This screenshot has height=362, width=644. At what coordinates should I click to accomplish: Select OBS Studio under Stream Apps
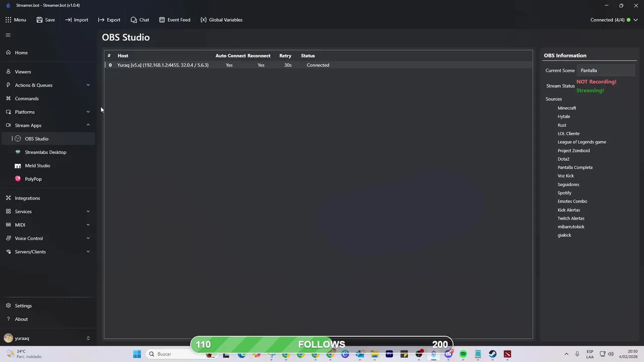click(47, 139)
